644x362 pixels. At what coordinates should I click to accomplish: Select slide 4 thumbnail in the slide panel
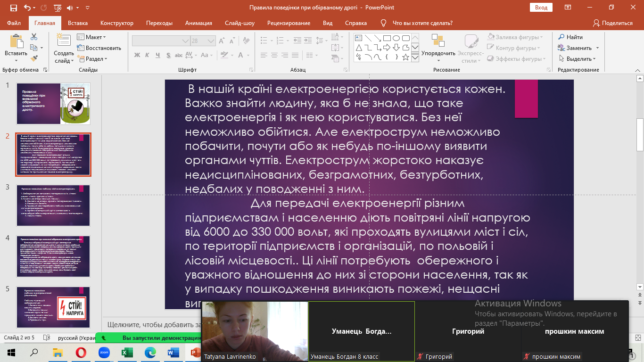click(53, 256)
